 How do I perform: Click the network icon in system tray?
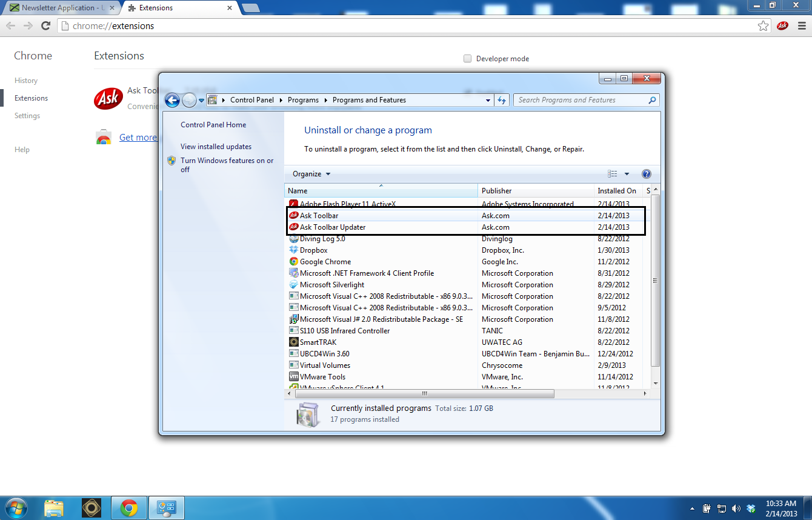[722, 508]
